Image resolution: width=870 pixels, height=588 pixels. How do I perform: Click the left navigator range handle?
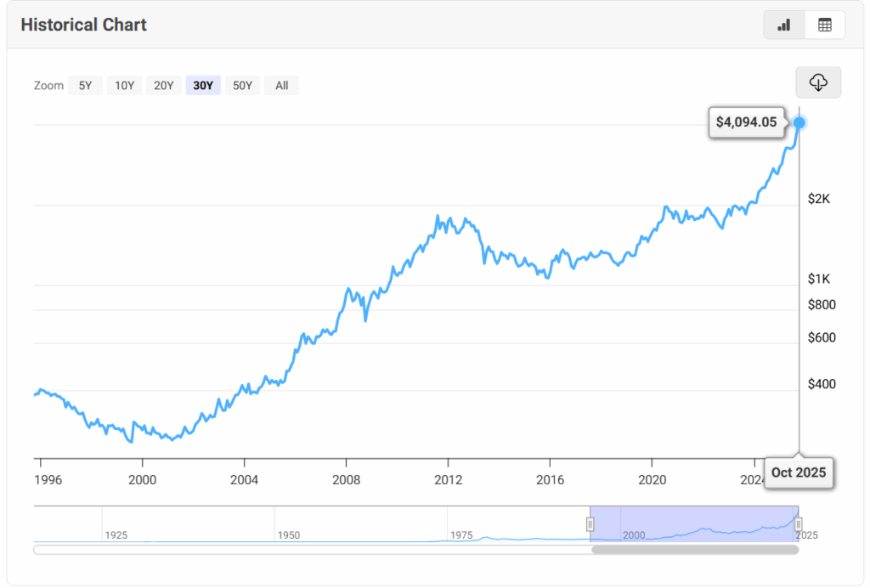[x=590, y=523]
